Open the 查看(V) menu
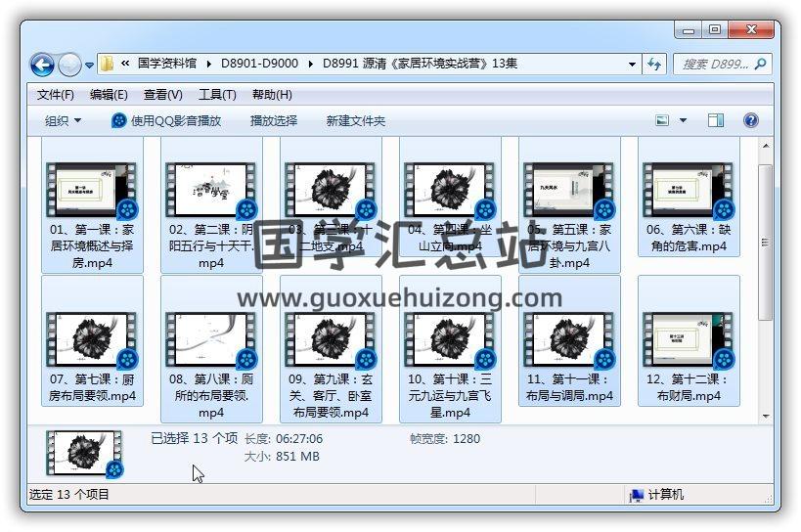The width and height of the screenshot is (801, 532). click(163, 95)
